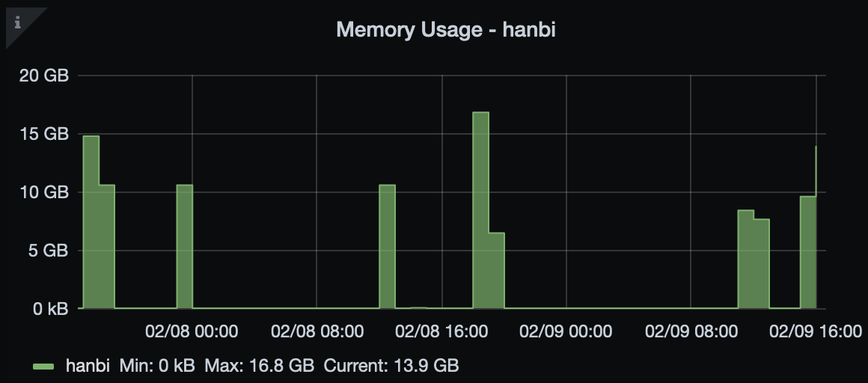Open the Memory Usage - hanbi panel title menu
868x383 pixels.
[445, 30]
